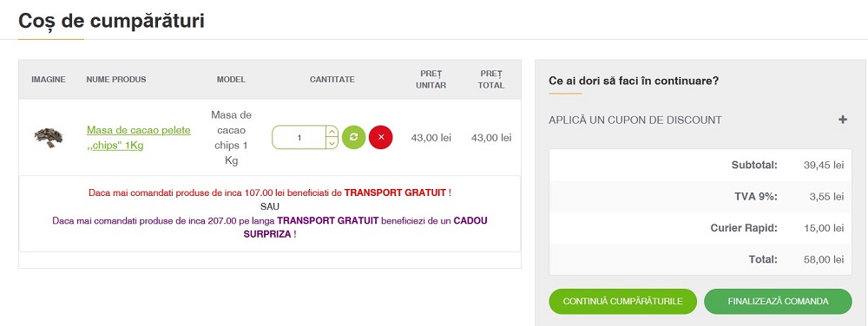Click the red TRANSPORT GRATUIT promo text

[395, 192]
